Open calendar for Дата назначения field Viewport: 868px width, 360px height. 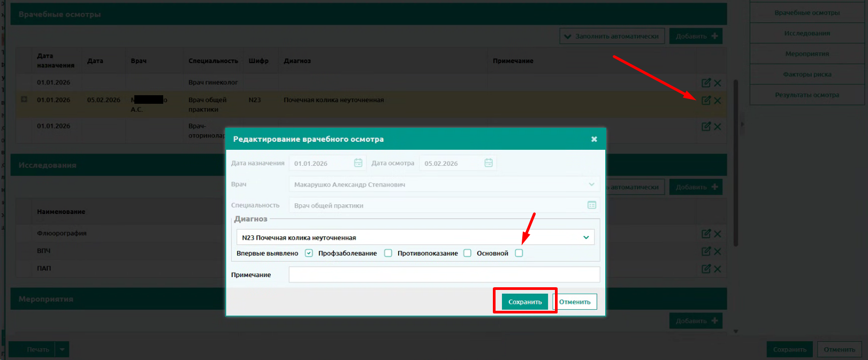pos(358,163)
